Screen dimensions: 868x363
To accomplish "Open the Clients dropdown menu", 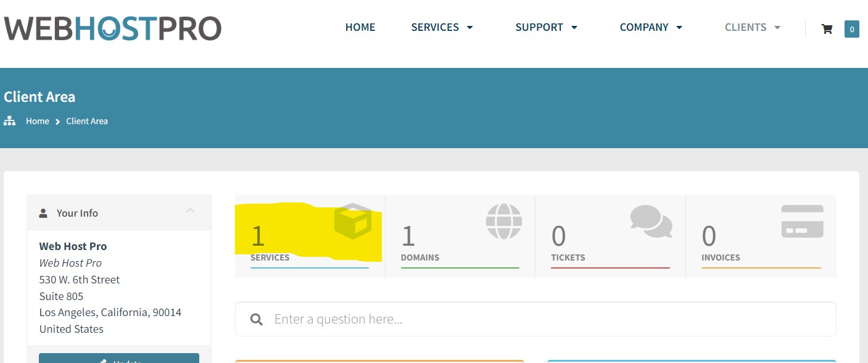I will click(x=752, y=27).
